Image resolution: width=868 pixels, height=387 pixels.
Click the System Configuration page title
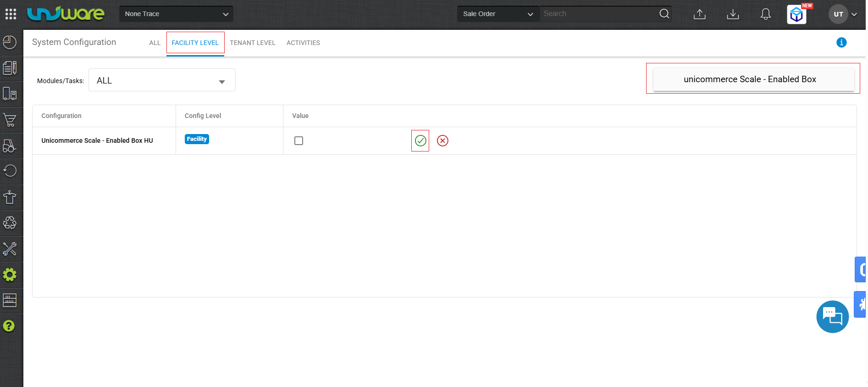tap(74, 42)
